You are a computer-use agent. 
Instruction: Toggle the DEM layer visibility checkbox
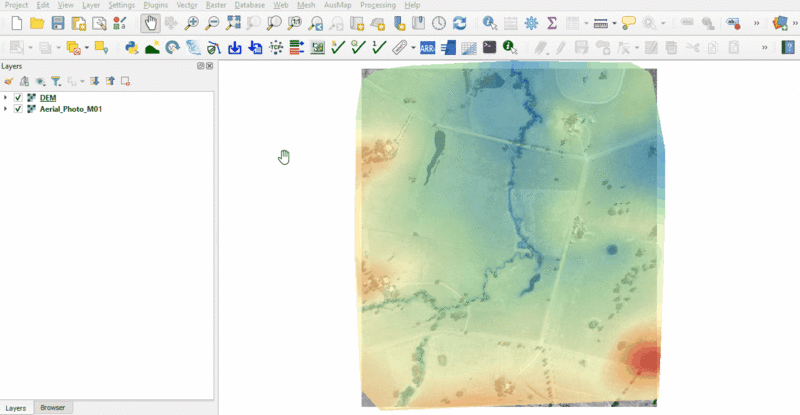18,97
